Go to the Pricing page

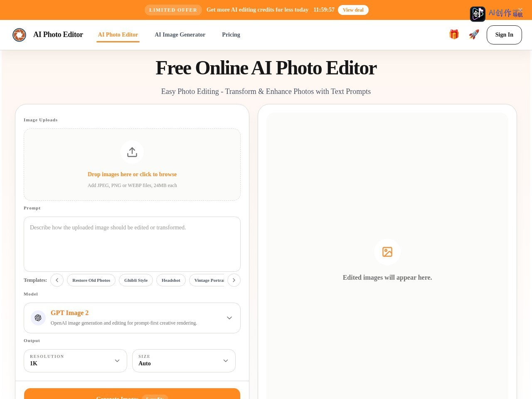231,35
